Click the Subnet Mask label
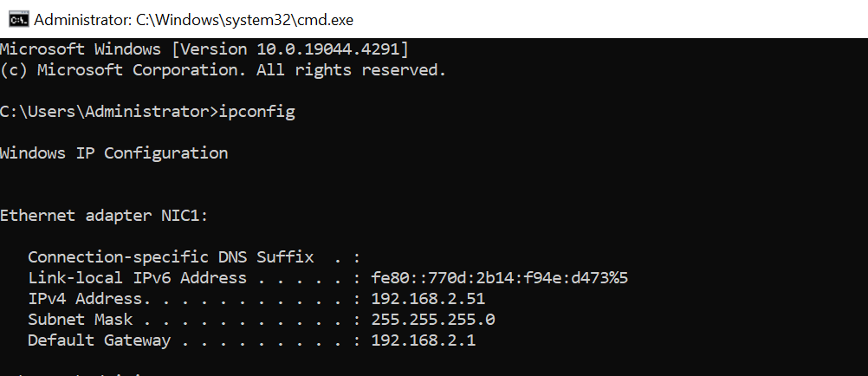 [x=81, y=320]
